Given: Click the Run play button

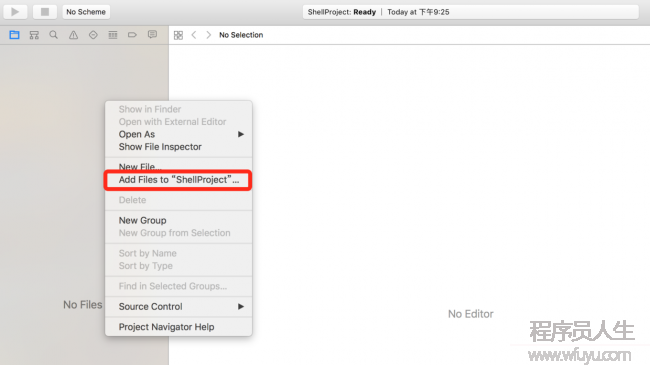Looking at the screenshot, I should click(15, 12).
